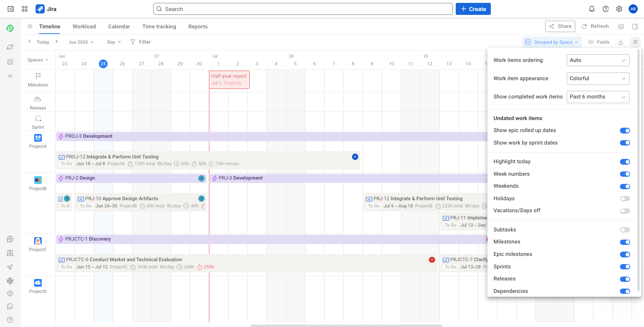Viewport: 644px width, 327px height.
Task: Open the feedback chat icon in left sidebar
Action: [10, 240]
